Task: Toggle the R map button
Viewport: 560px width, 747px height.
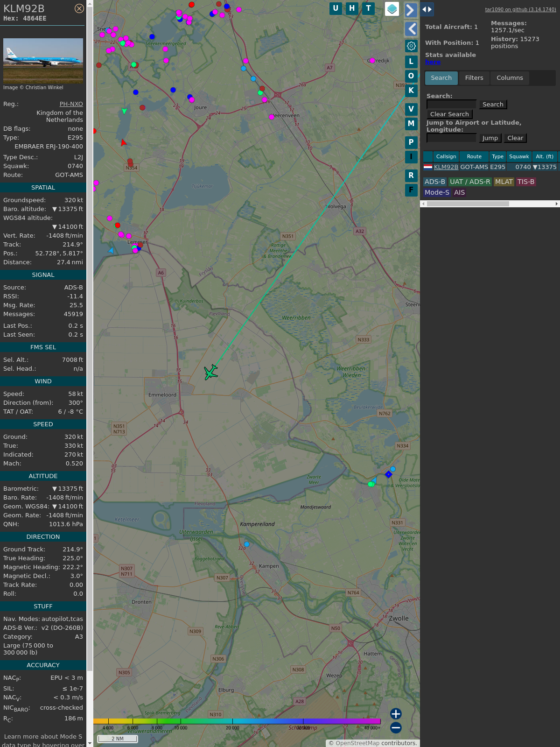Action: point(411,176)
